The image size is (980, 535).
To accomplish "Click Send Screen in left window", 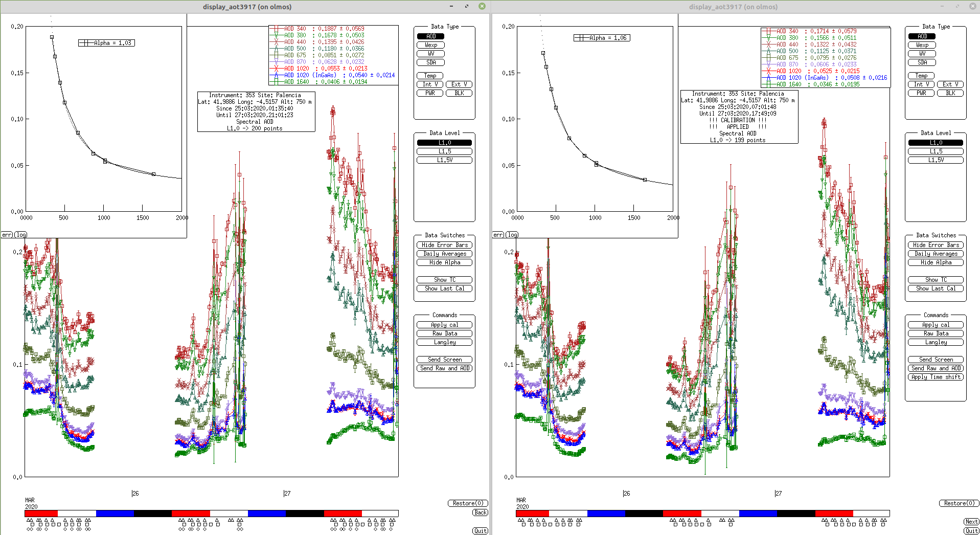I will (x=444, y=360).
